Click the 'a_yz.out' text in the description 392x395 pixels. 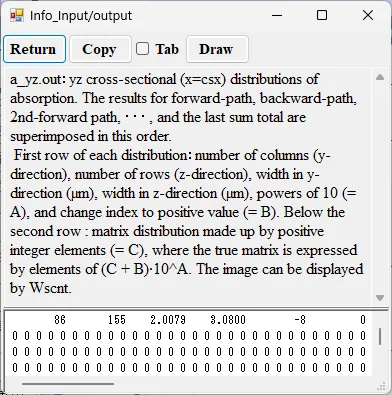click(x=37, y=80)
